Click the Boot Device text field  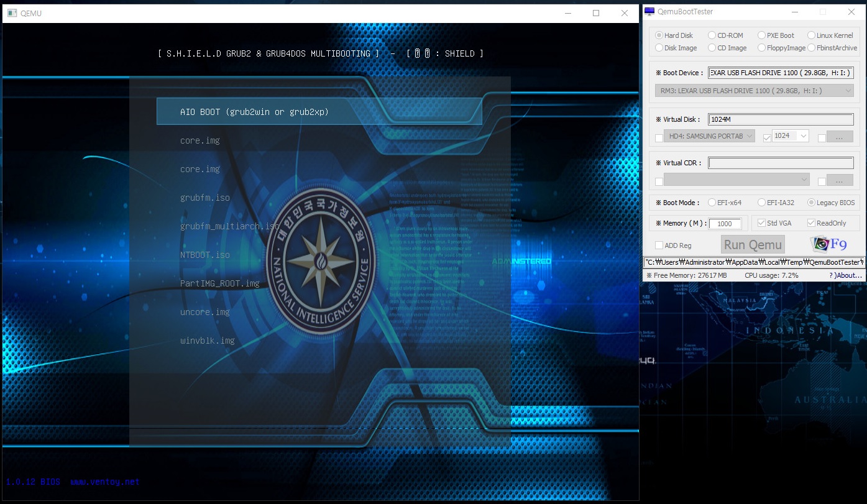[781, 73]
